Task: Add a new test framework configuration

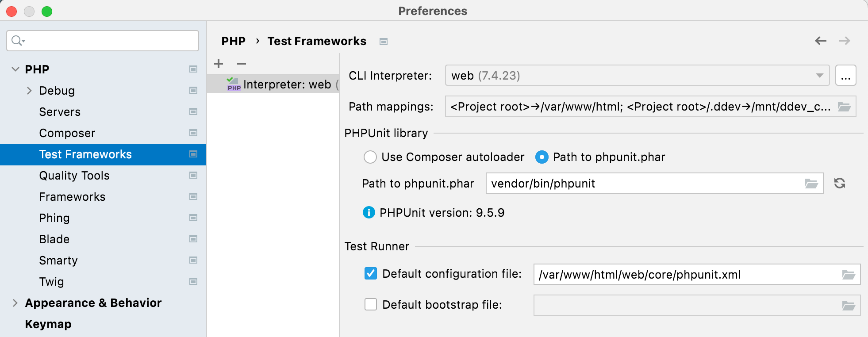Action: coord(219,64)
